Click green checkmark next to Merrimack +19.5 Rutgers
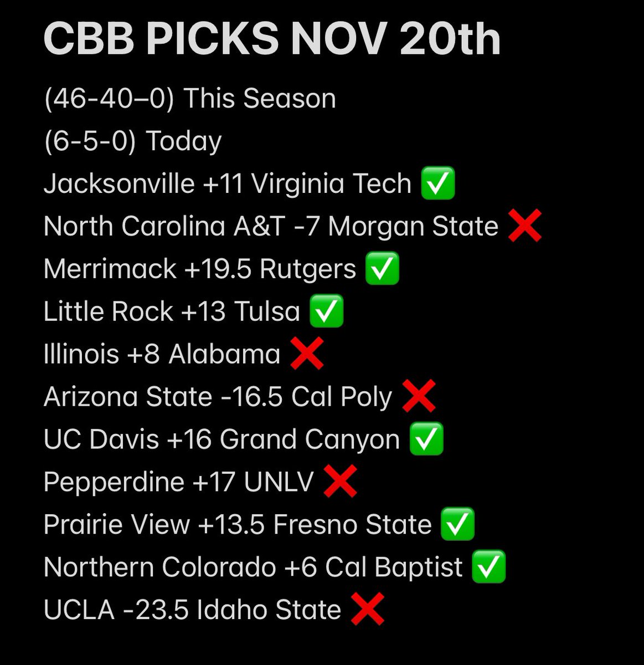The width and height of the screenshot is (644, 665). tap(382, 269)
